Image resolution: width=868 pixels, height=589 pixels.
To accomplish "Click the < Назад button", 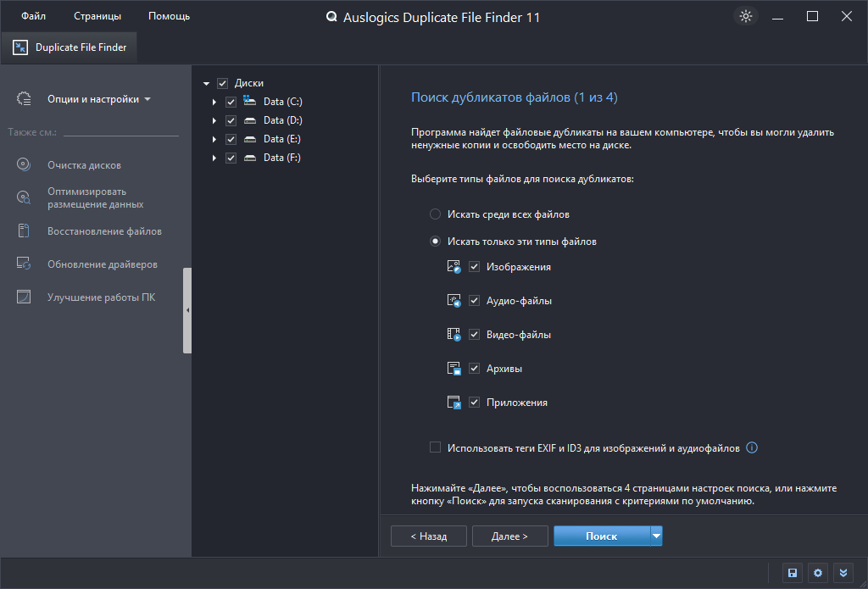I will pyautogui.click(x=428, y=536).
